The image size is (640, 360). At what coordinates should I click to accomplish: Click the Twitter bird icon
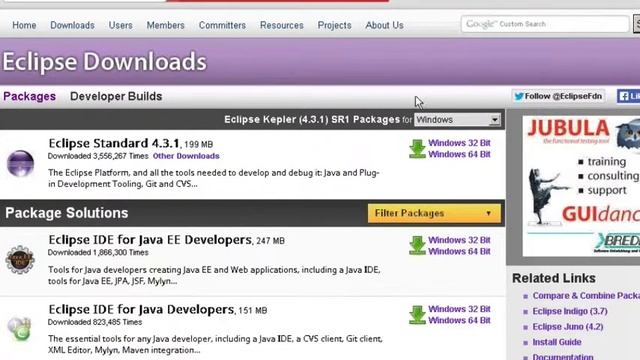(x=519, y=96)
